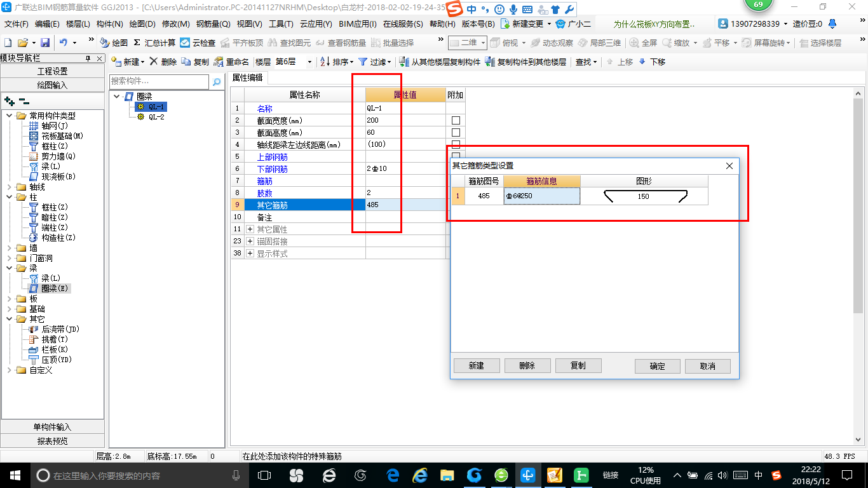Switch to 绘图 drawing mode
This screenshot has height=488, width=868.
[x=114, y=43]
